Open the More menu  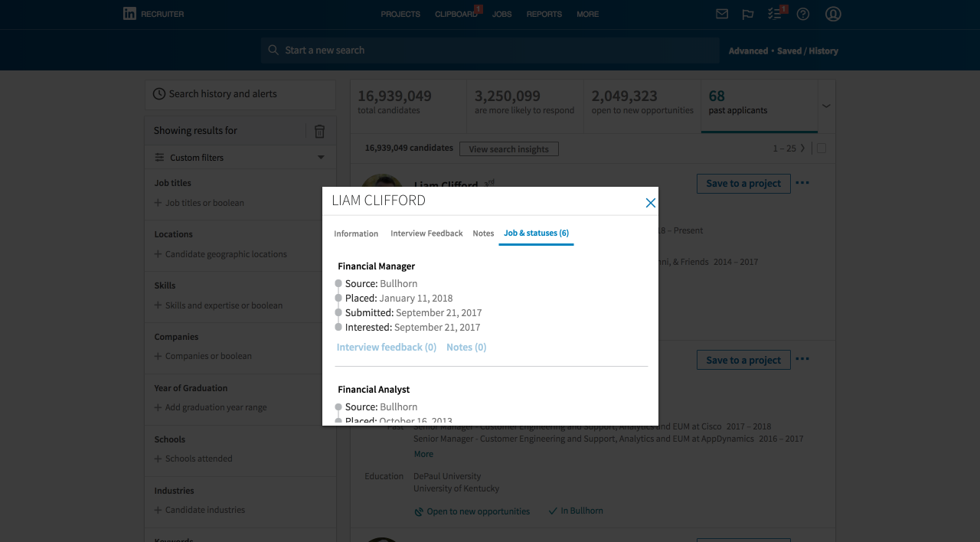588,15
